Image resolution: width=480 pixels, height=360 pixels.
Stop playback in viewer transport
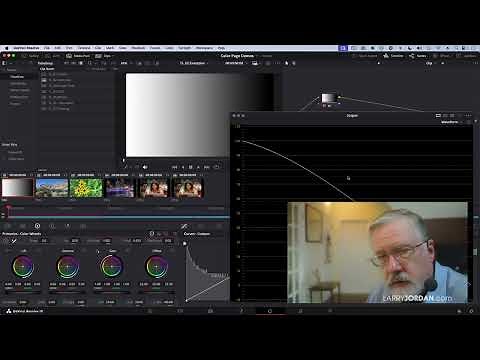click(191, 167)
